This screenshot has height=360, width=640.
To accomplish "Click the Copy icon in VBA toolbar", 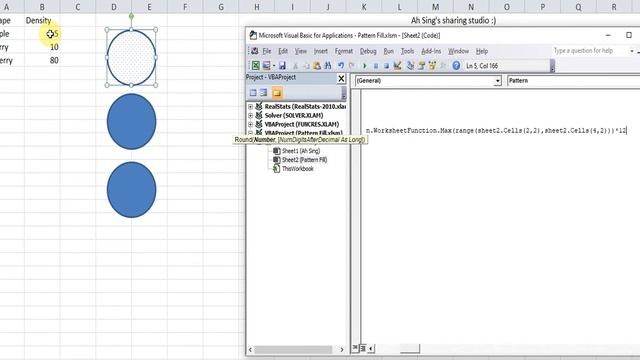I will coord(306,66).
